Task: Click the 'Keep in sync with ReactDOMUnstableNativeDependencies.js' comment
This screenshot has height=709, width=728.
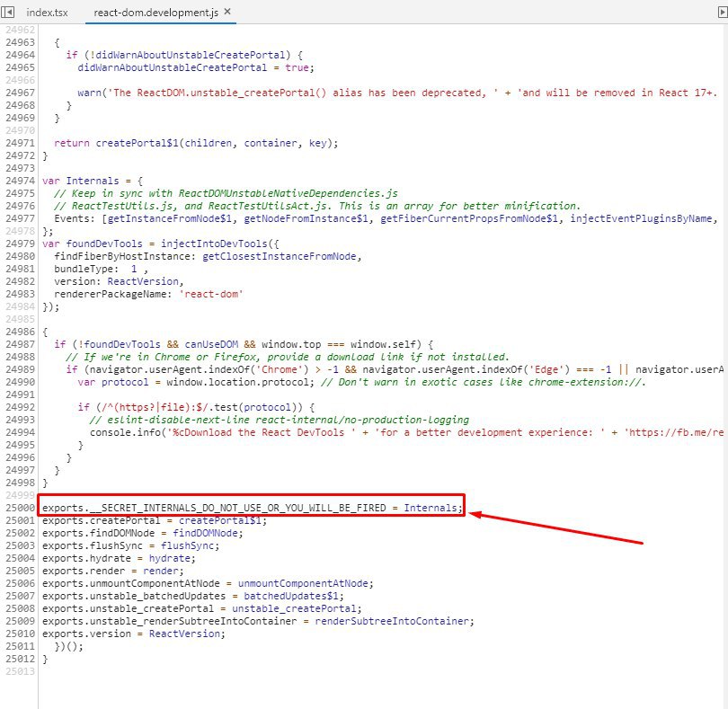Action: 226,193
